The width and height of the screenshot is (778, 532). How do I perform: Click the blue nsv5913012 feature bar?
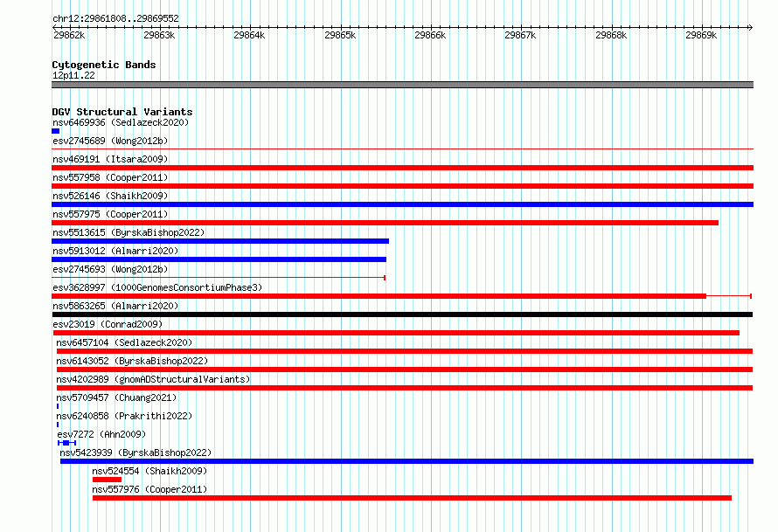[219, 259]
